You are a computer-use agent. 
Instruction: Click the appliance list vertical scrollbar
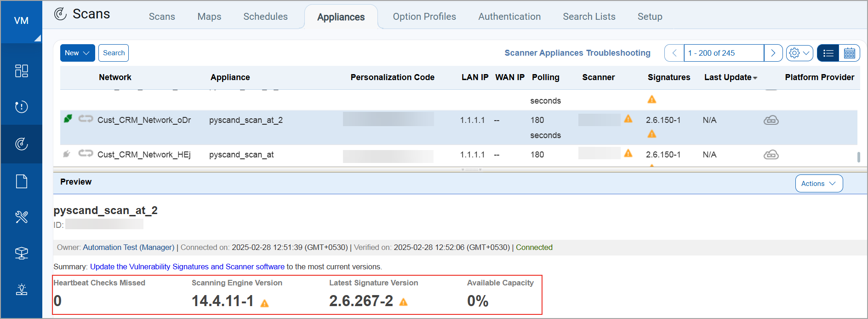[858, 157]
